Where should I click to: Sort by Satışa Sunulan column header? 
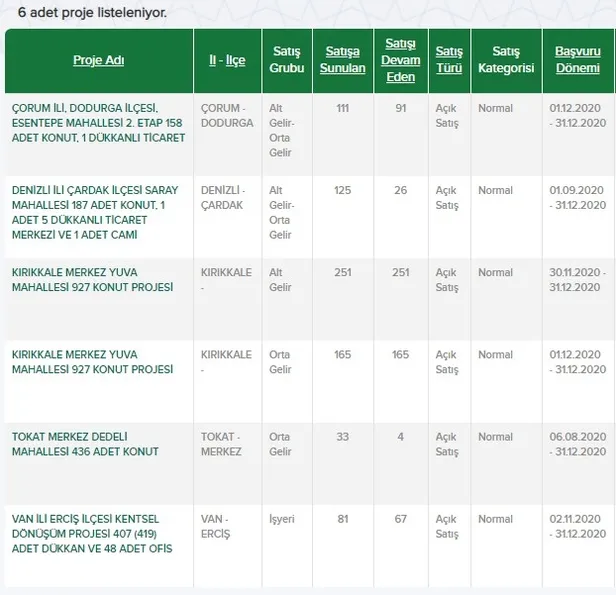(x=342, y=60)
